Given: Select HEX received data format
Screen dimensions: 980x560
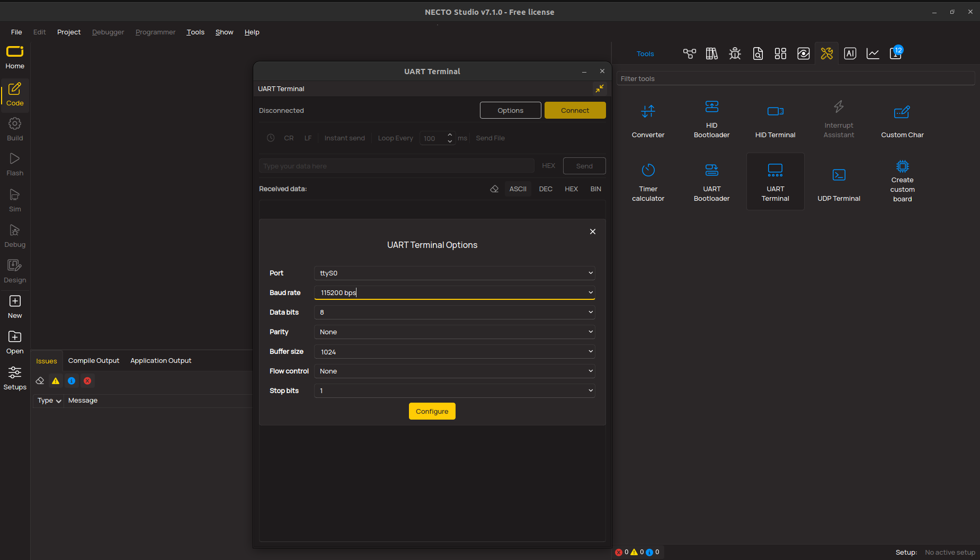Looking at the screenshot, I should [571, 189].
